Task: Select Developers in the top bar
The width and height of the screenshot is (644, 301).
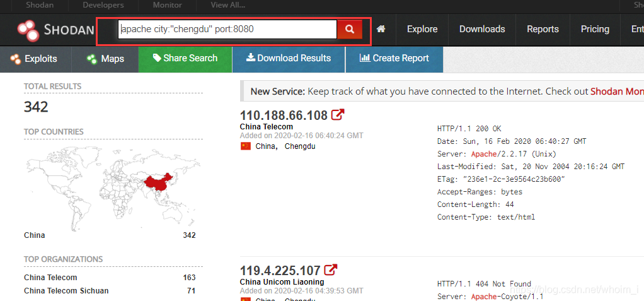Action: pos(103,5)
